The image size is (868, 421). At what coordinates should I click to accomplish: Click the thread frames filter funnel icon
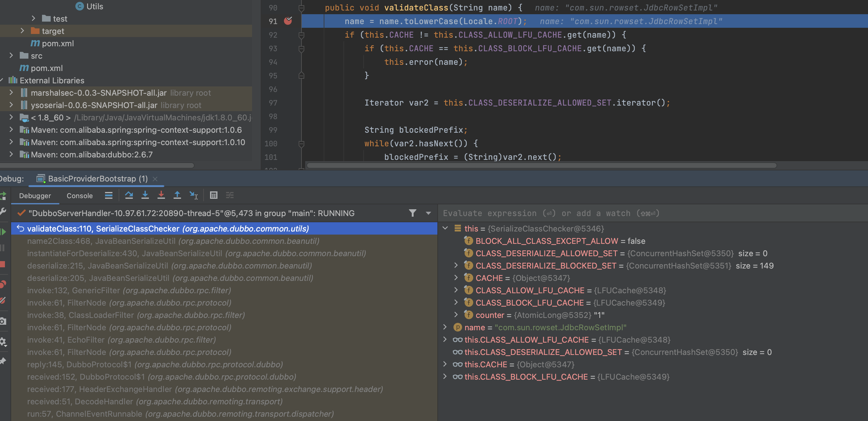click(412, 213)
